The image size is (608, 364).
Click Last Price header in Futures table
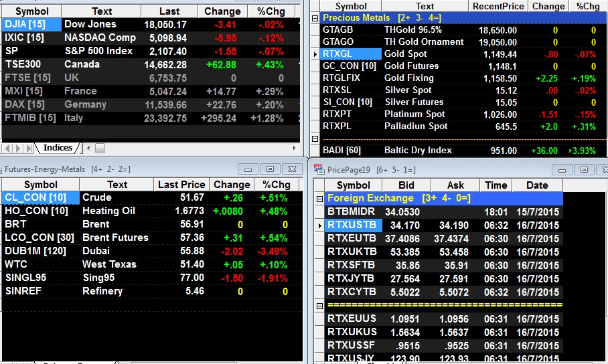[x=181, y=185]
